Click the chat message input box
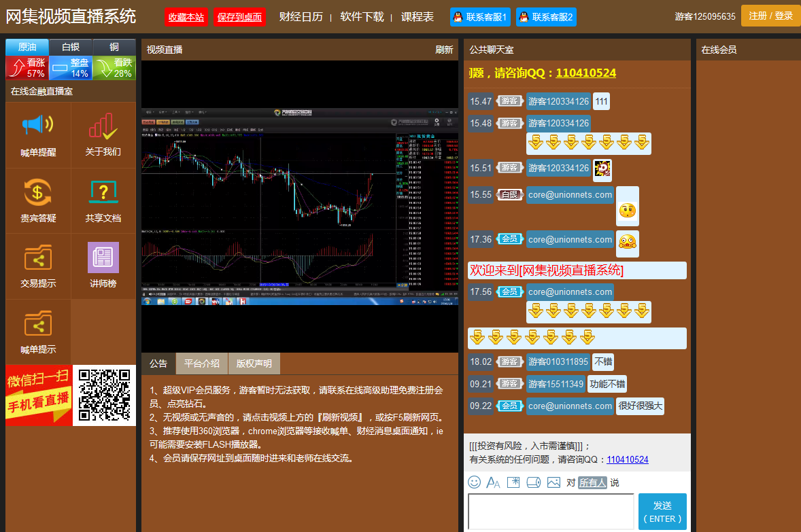The image size is (801, 532). 551,512
